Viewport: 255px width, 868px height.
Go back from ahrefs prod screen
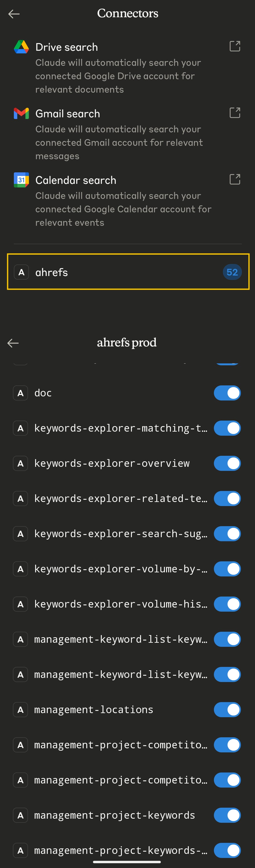13,343
